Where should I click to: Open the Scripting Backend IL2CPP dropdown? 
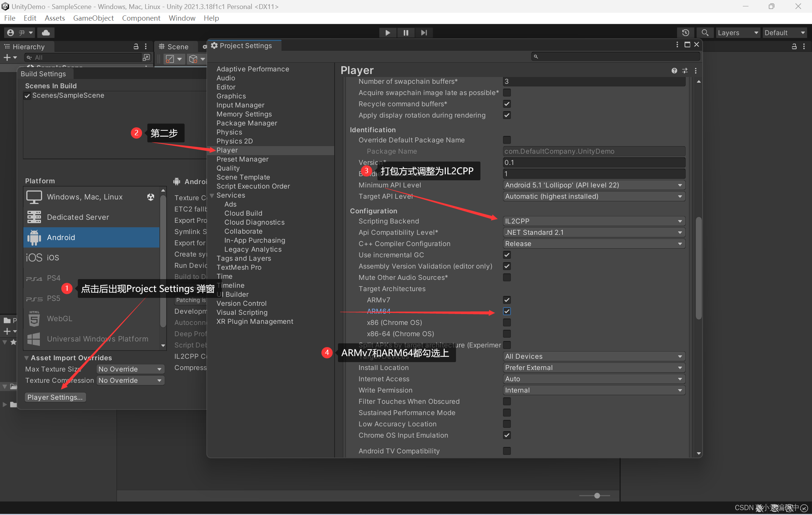coord(594,221)
